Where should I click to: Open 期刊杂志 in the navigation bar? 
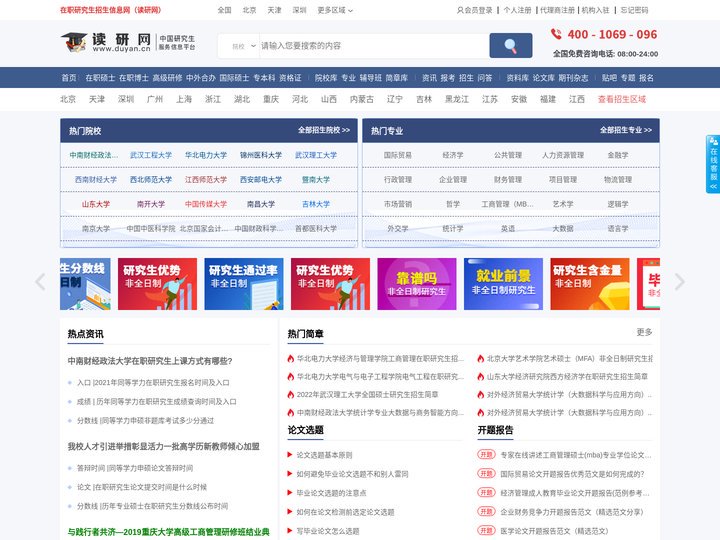pos(573,78)
